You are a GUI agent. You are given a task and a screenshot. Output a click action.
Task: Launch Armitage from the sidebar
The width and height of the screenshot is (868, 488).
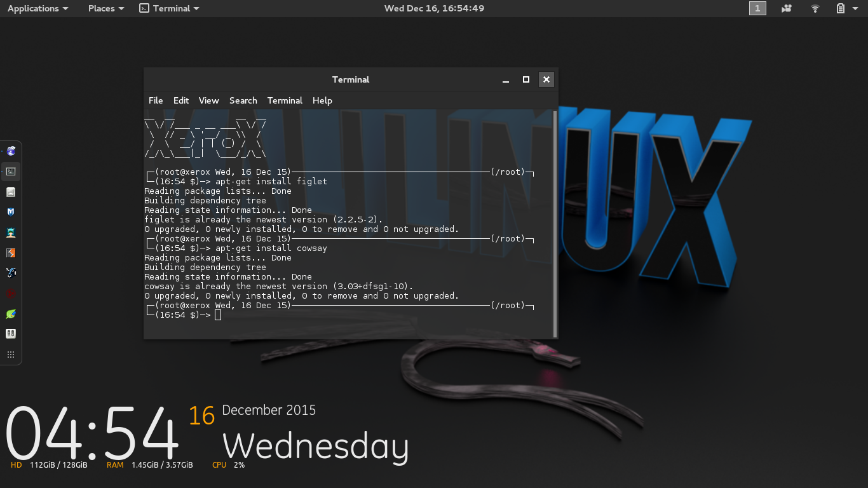(11, 252)
